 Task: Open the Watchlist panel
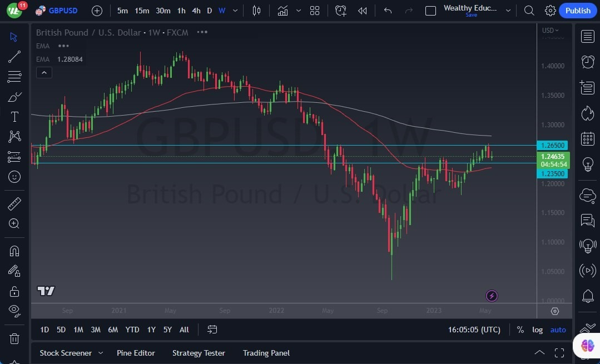pyautogui.click(x=587, y=37)
